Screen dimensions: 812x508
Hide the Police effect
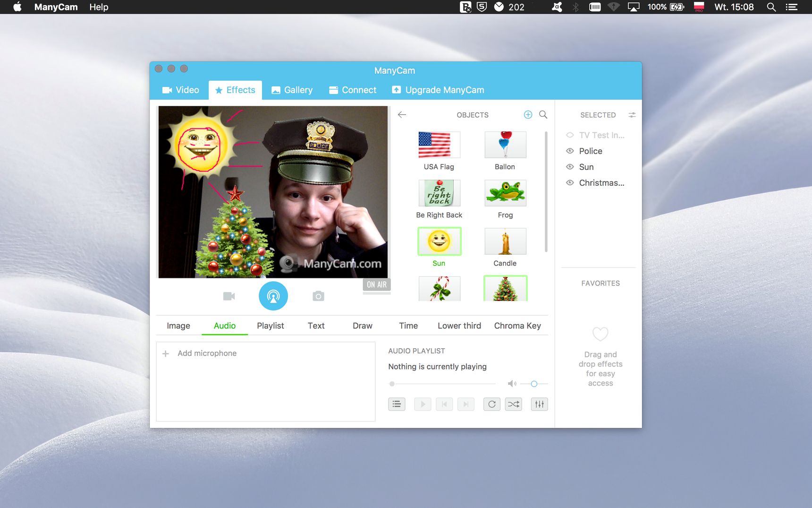coord(570,151)
